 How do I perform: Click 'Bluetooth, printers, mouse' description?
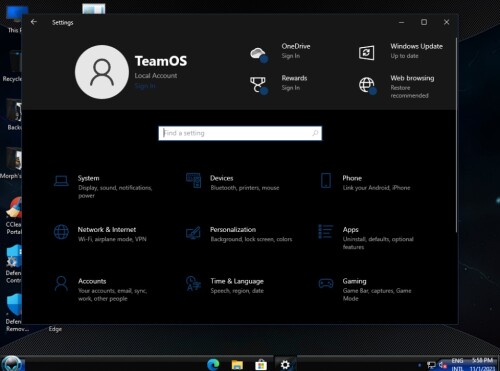point(245,188)
